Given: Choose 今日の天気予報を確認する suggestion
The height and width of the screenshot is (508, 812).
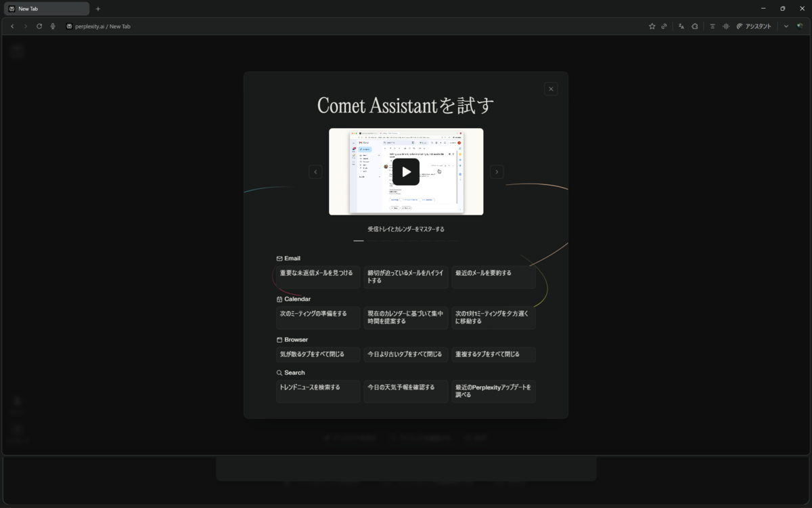Looking at the screenshot, I should [x=405, y=387].
